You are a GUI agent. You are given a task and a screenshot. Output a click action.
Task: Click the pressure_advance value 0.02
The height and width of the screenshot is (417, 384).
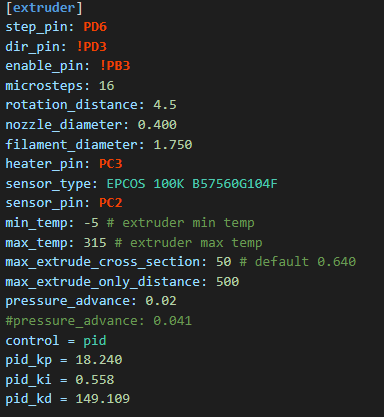[x=161, y=301]
